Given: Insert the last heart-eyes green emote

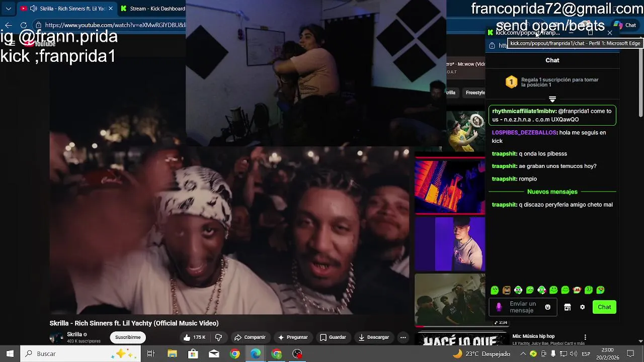Looking at the screenshot, I should click(x=601, y=290).
